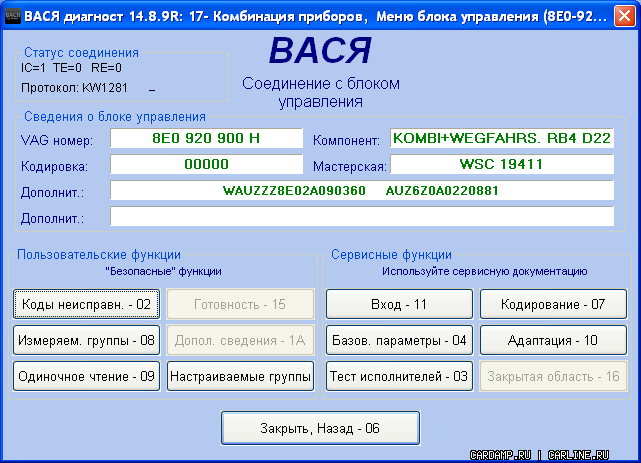Click the IC=1 TE=0 RE=0 status text
Viewport: 641px width, 463px height.
[x=71, y=68]
